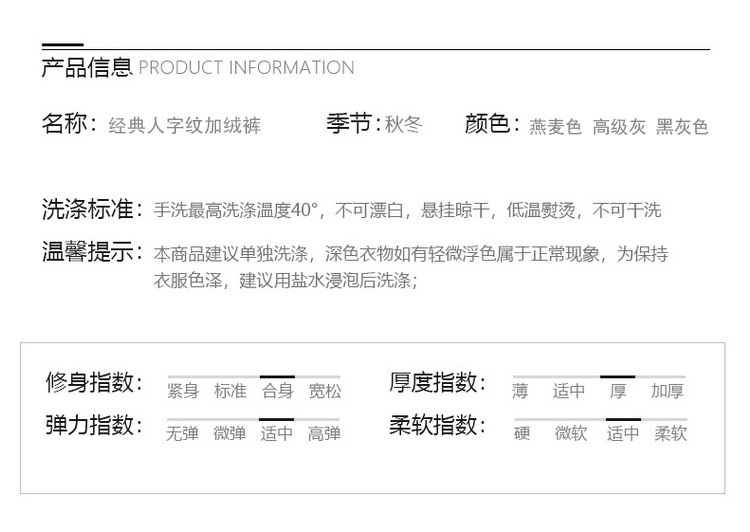The height and width of the screenshot is (532, 750).
Task: Click the 季节 label
Action: (349, 123)
